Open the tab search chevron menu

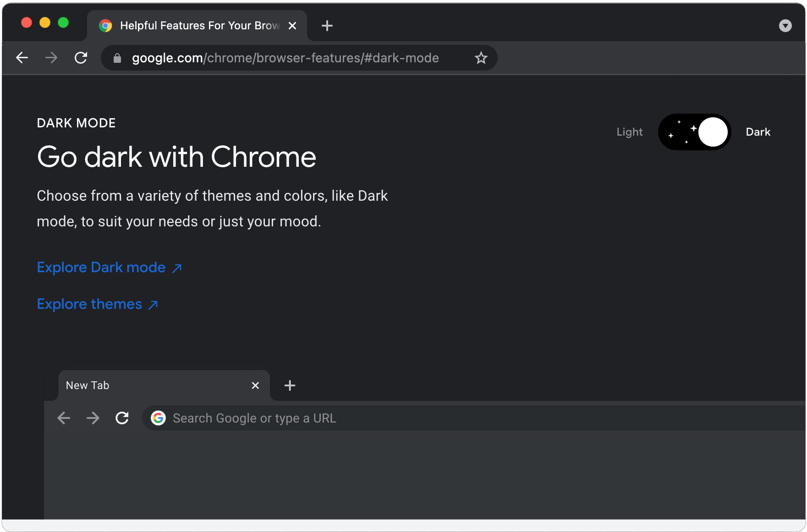[x=785, y=26]
